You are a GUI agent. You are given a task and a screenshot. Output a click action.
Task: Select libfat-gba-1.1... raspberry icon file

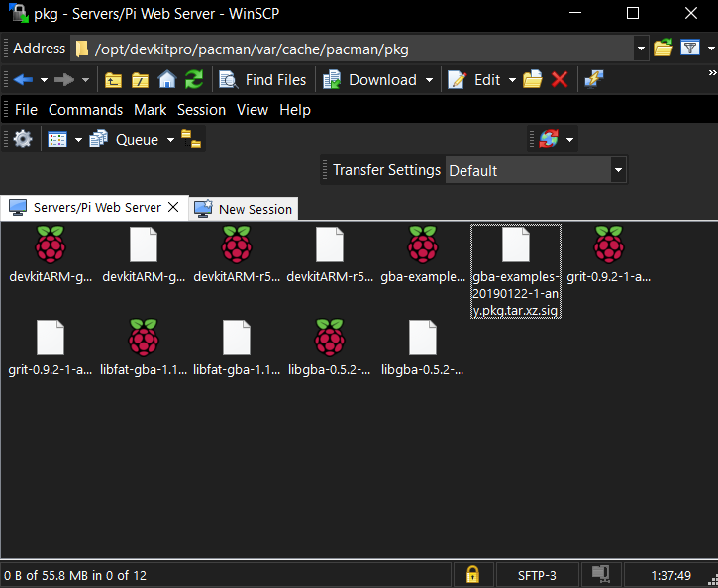point(144,347)
